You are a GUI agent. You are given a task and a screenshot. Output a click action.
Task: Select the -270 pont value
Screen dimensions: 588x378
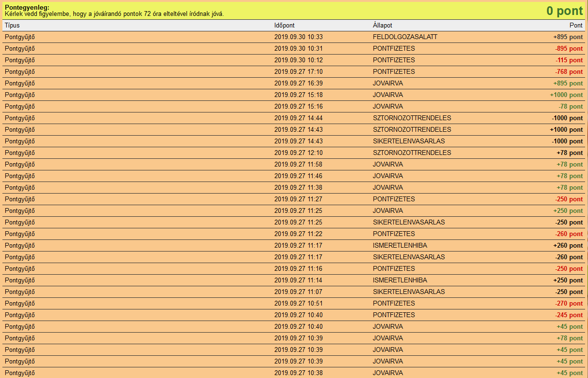tap(569, 303)
